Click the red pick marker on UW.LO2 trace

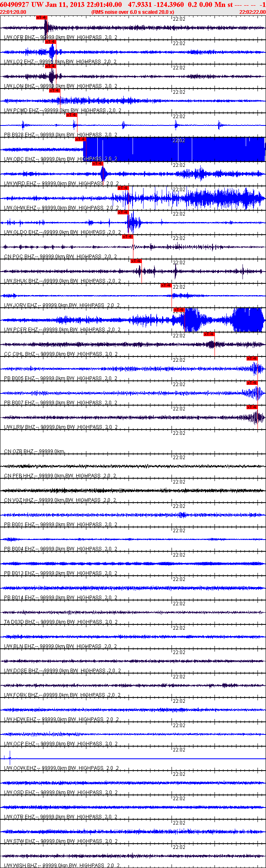[51, 42]
